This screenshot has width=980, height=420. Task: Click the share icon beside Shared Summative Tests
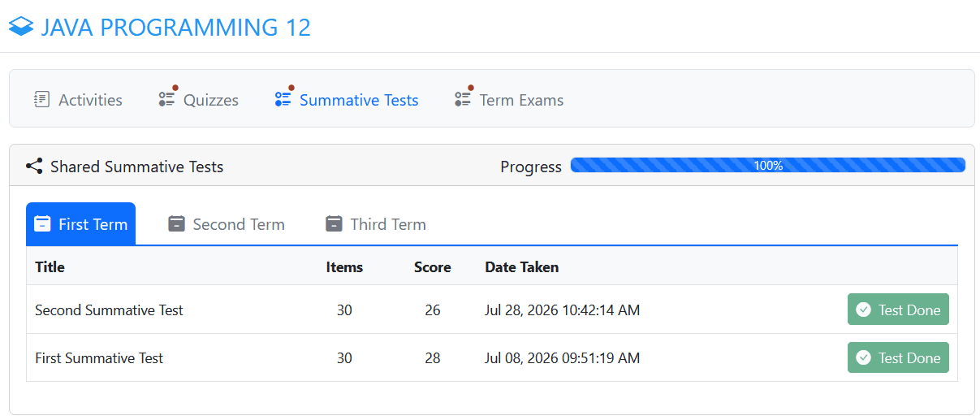click(34, 167)
